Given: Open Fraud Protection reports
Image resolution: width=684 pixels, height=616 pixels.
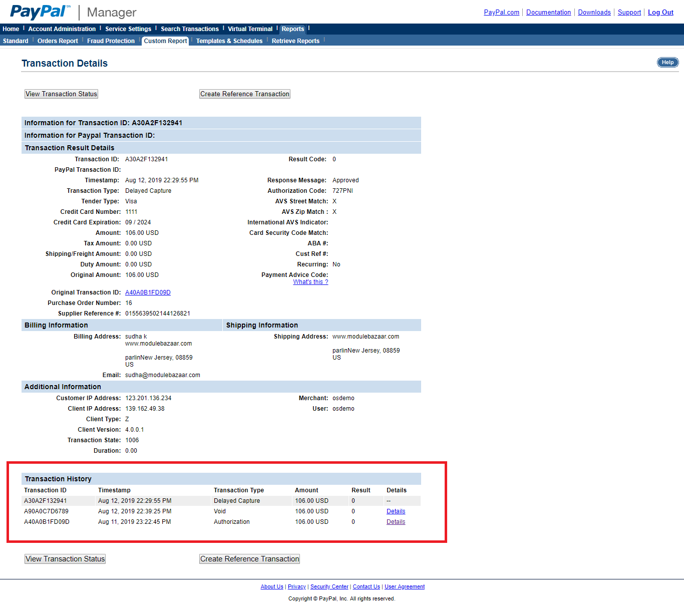Looking at the screenshot, I should 111,41.
